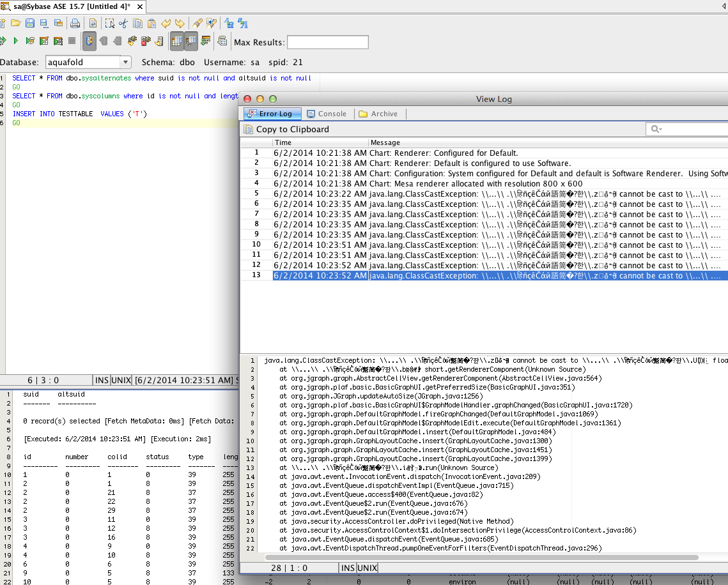Click the EventQueue.dispatchEvent stack trace line
Image resolution: width=728 pixels, height=585 pixels.
tap(389, 539)
